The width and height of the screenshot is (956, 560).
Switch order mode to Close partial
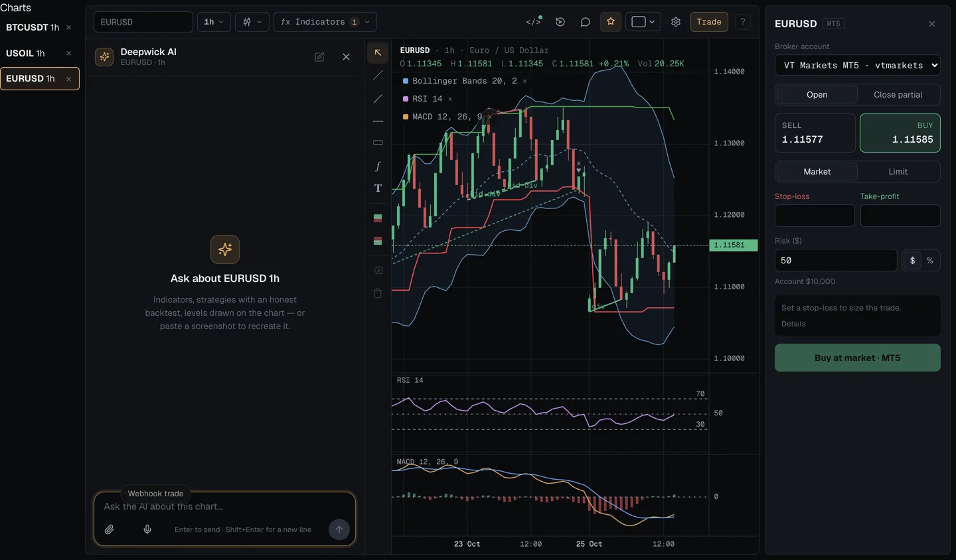[x=898, y=95]
